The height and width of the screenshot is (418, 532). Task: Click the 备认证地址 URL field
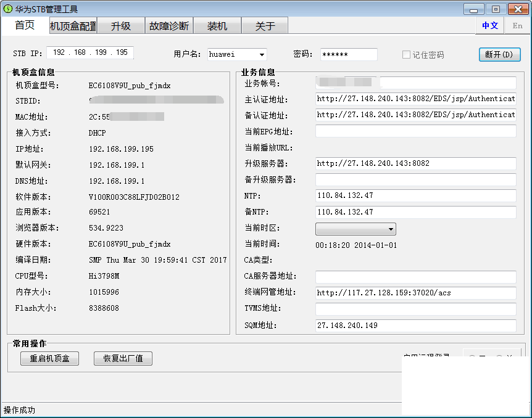[x=415, y=115]
